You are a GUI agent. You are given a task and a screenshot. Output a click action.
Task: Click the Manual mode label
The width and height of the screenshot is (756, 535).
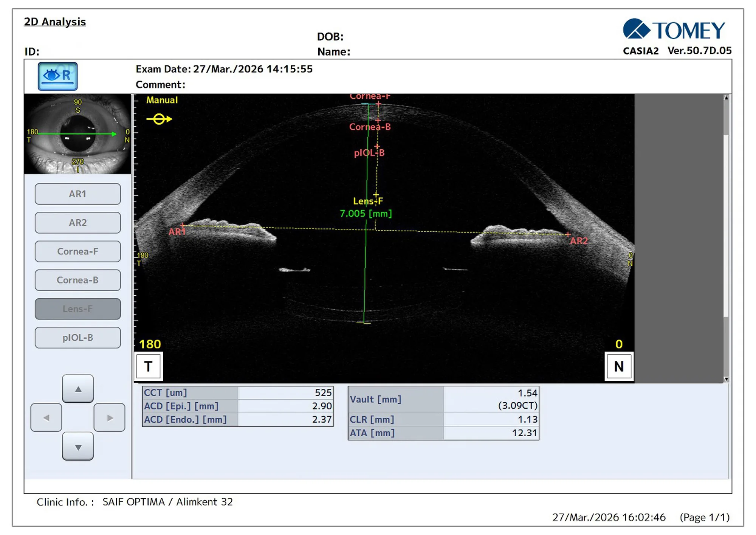pos(162,100)
